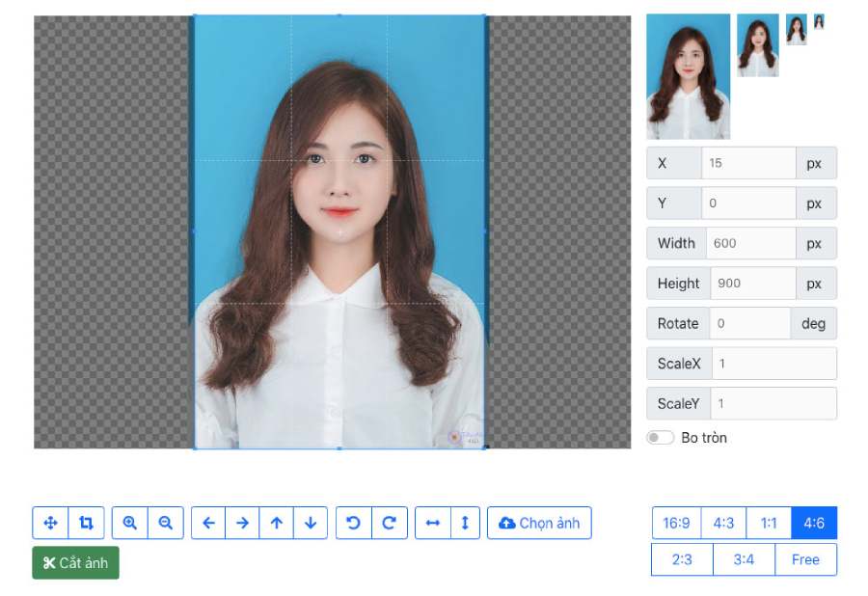Click the Rotate degree input field
Image resolution: width=868 pixels, height=596 pixels.
(x=749, y=324)
